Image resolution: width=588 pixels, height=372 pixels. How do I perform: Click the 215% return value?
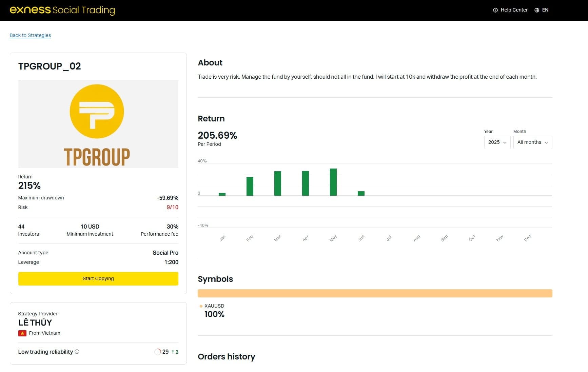(x=29, y=185)
